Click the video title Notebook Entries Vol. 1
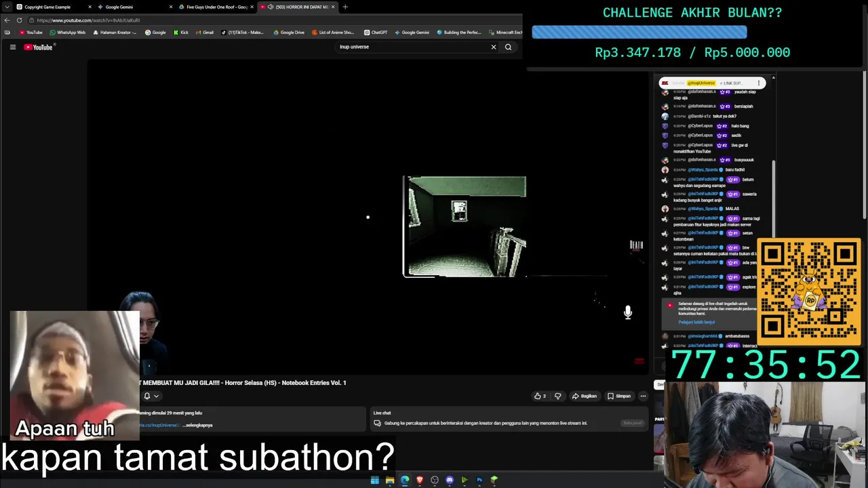Viewport: 868px width, 488px height. pos(244,383)
